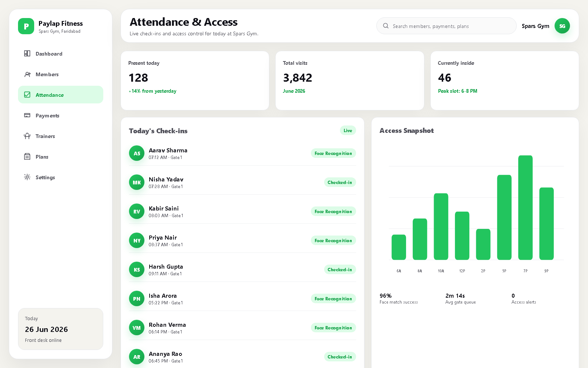This screenshot has height=368, width=588.
Task: Click the 7P bar in Access Snapshot
Action: 525,208
